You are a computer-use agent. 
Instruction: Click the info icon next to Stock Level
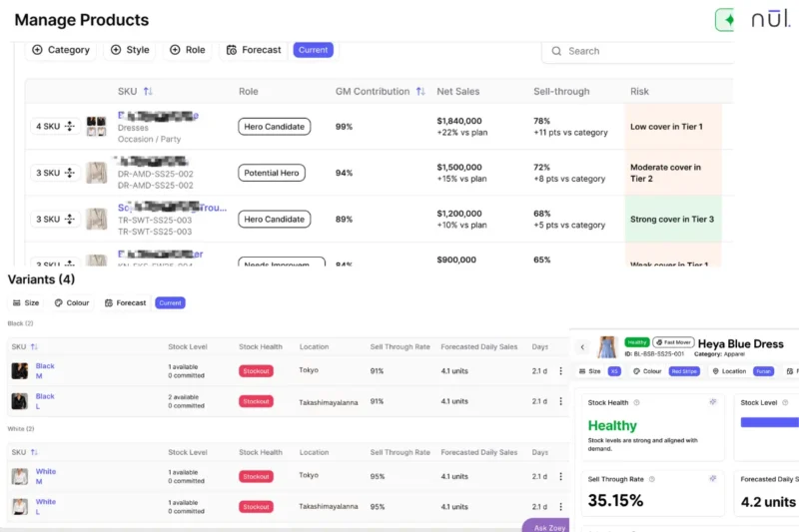click(785, 402)
